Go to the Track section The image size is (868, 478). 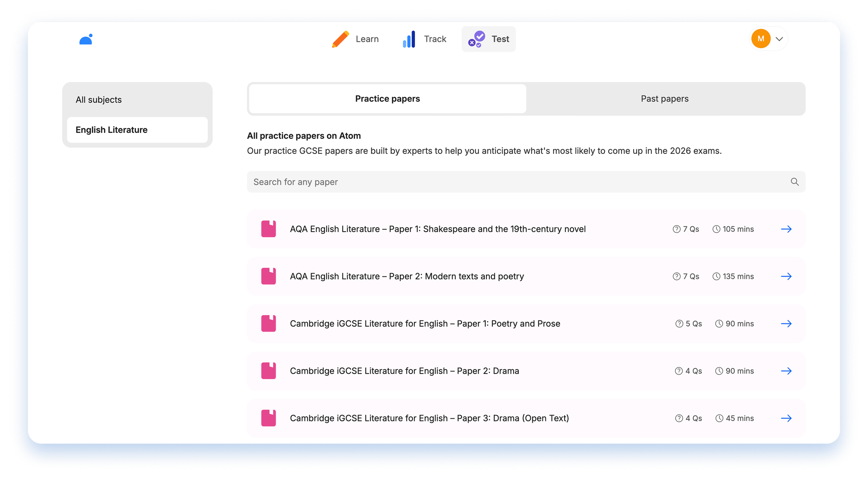(425, 39)
